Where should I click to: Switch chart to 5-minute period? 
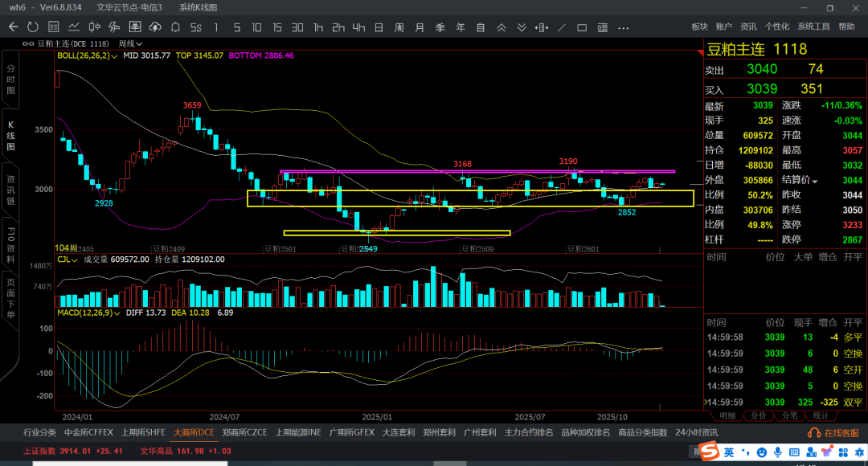tap(236, 27)
